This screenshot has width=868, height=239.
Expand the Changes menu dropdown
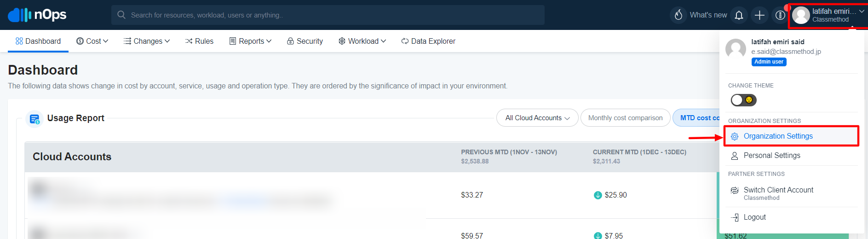[x=147, y=41]
